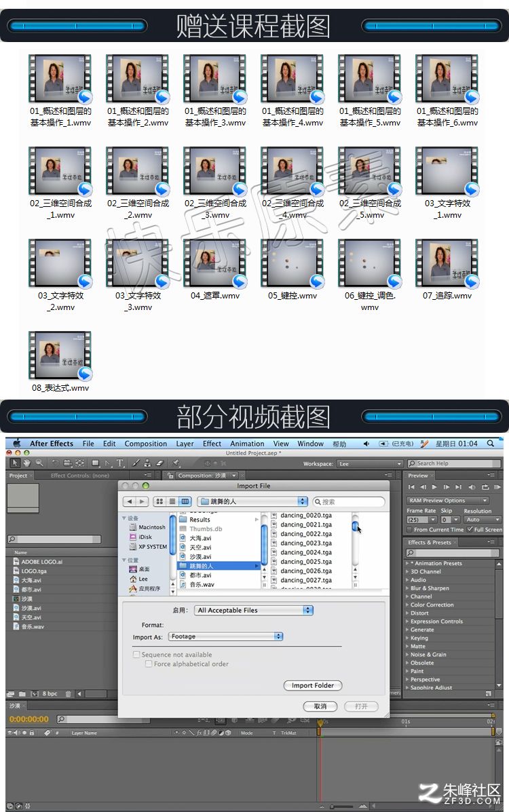The width and height of the screenshot is (509, 812).
Task: Delete selected item with Project panel trash
Action: point(68,693)
